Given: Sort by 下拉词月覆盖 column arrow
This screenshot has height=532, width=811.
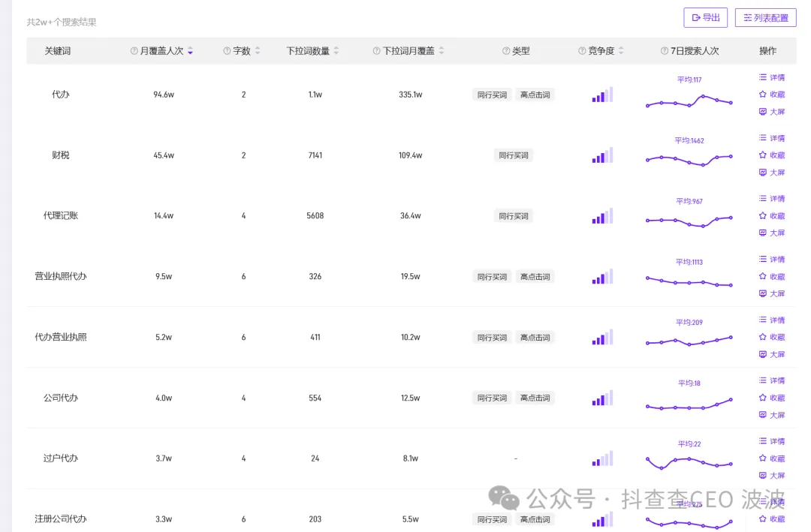Looking at the screenshot, I should 442,51.
